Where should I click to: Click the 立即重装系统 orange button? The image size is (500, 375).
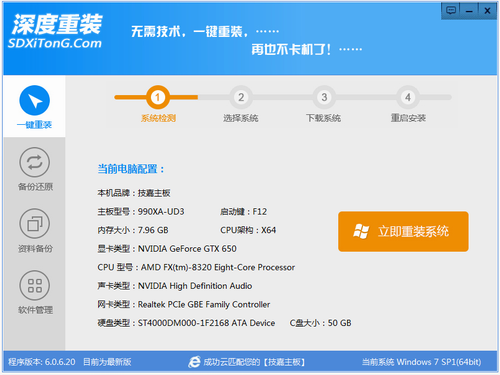point(403,231)
